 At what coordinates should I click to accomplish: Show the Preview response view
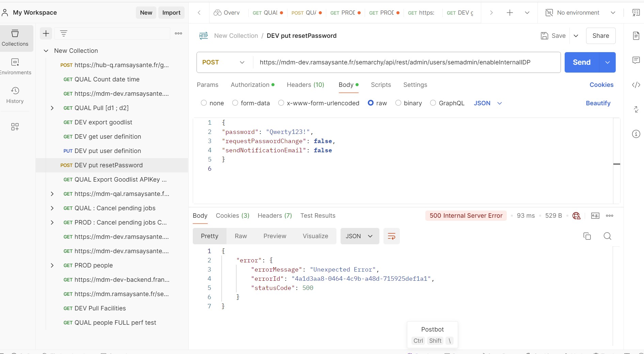point(275,236)
